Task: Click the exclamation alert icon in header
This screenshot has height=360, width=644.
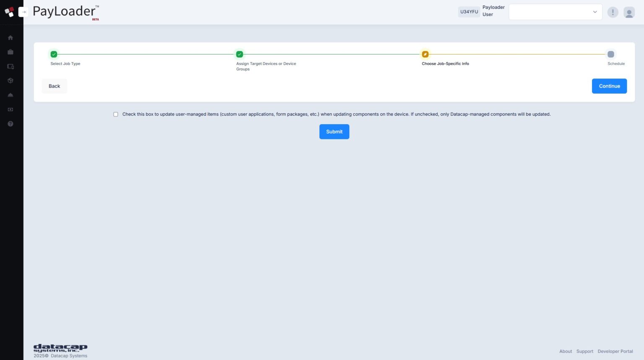Action: tap(613, 12)
